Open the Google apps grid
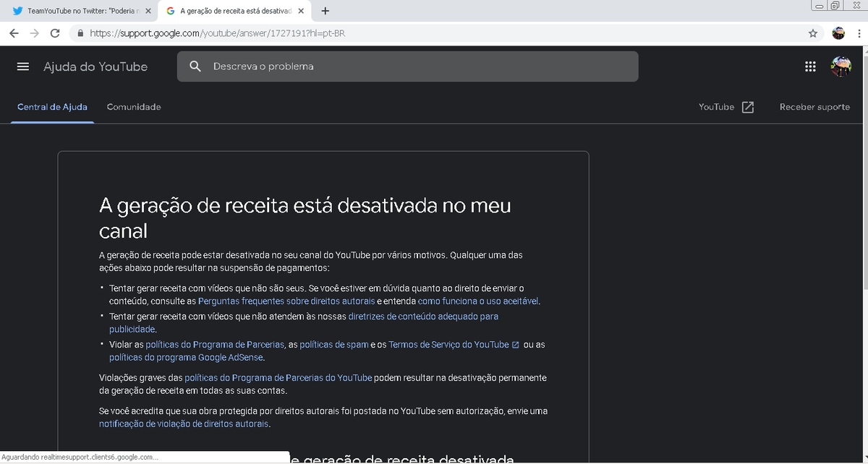The height and width of the screenshot is (464, 868). tap(811, 66)
